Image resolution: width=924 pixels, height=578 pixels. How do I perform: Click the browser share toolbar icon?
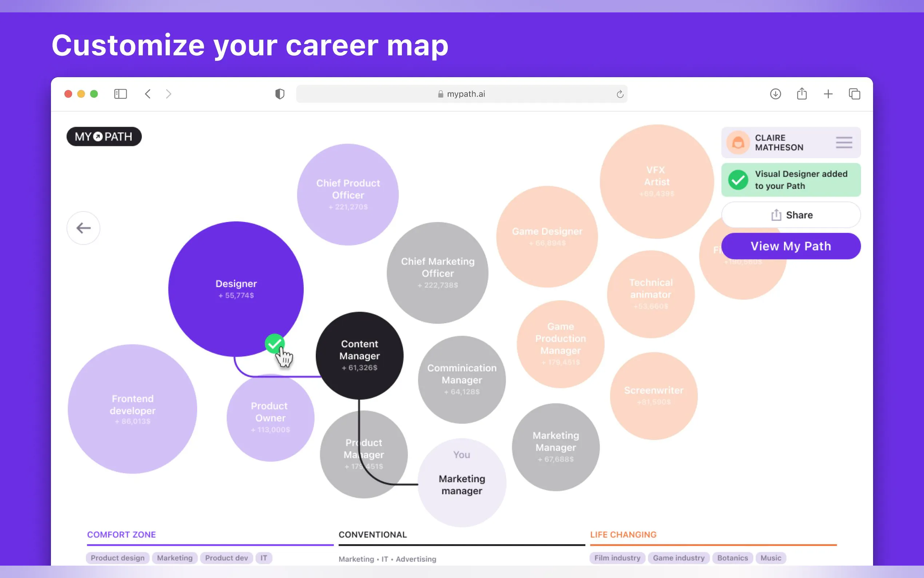click(801, 94)
